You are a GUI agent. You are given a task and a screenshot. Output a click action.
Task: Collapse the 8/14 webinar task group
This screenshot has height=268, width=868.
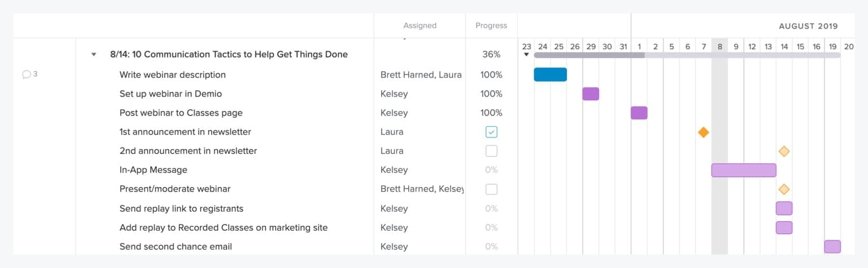(x=94, y=55)
